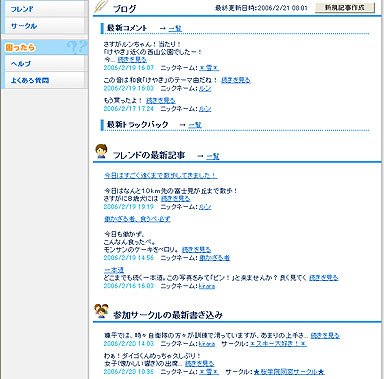Open the 一覧 link next to 最新トラックバック
The width and height of the screenshot is (384, 379).
pos(195,125)
